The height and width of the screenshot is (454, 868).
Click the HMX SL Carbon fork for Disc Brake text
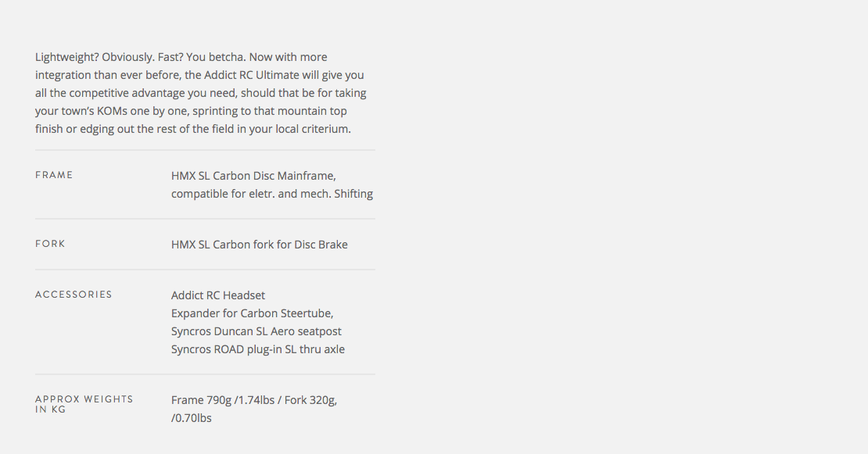click(x=259, y=245)
